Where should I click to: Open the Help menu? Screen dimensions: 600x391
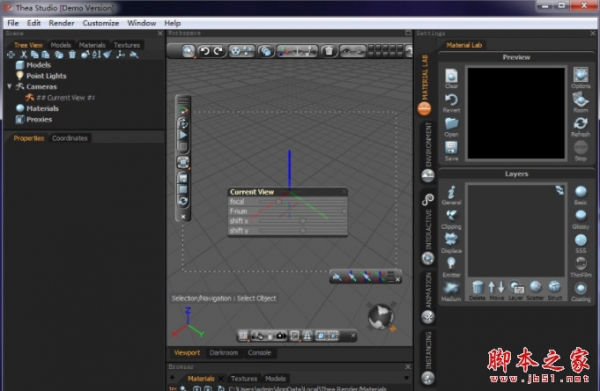pyautogui.click(x=172, y=23)
